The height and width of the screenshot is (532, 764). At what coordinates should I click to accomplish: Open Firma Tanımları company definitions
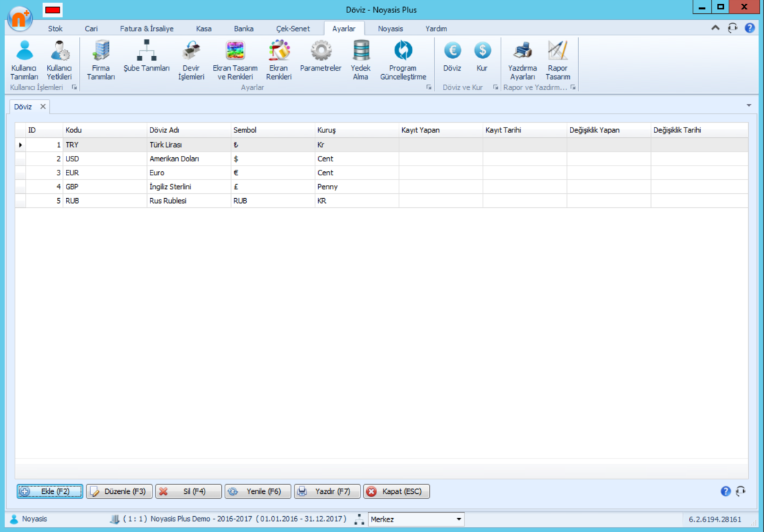click(101, 60)
